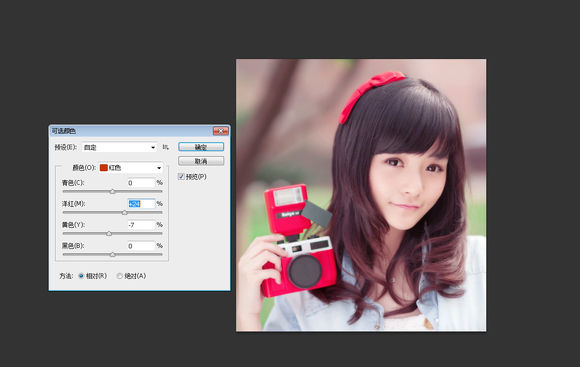Click the Cyan slider handle
The image size is (580, 367).
click(112, 191)
